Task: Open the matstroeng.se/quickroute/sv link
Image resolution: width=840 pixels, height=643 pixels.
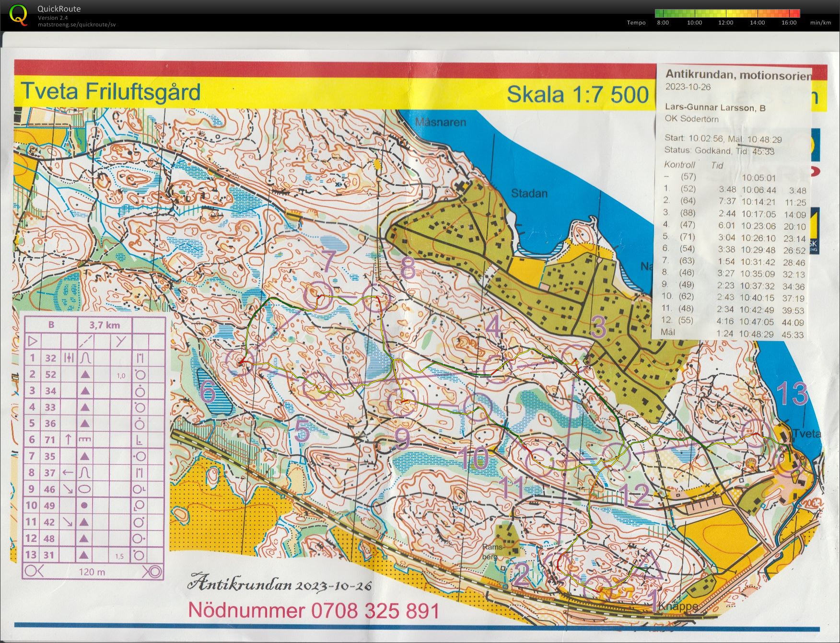Action: [77, 24]
